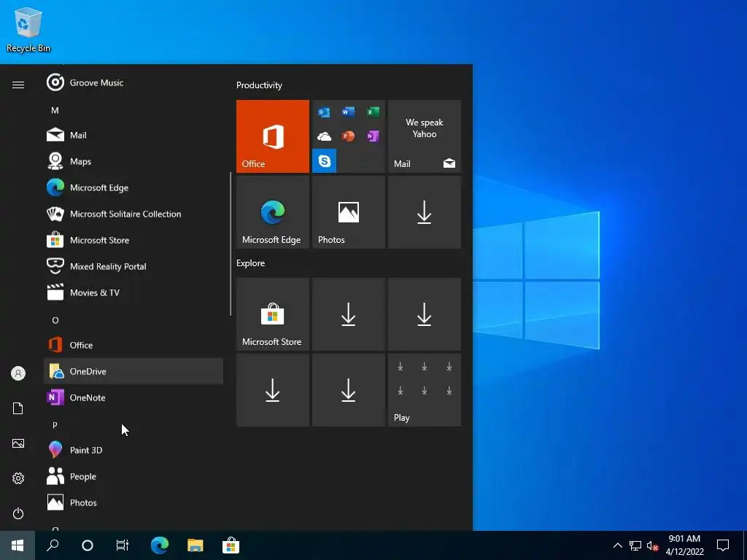This screenshot has height=560, width=747.
Task: Open Office from the app list
Action: click(x=133, y=345)
